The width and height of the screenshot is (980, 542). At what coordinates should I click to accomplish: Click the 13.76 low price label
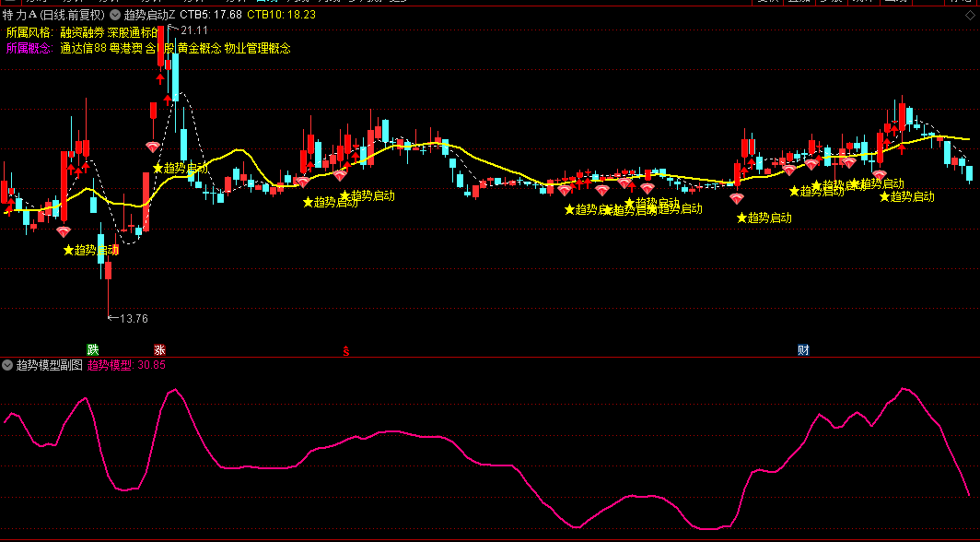[134, 319]
